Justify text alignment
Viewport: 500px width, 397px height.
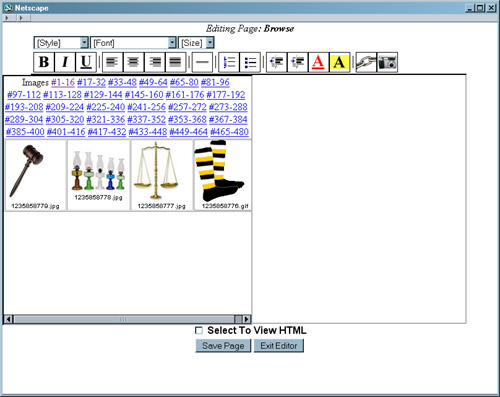click(175, 62)
